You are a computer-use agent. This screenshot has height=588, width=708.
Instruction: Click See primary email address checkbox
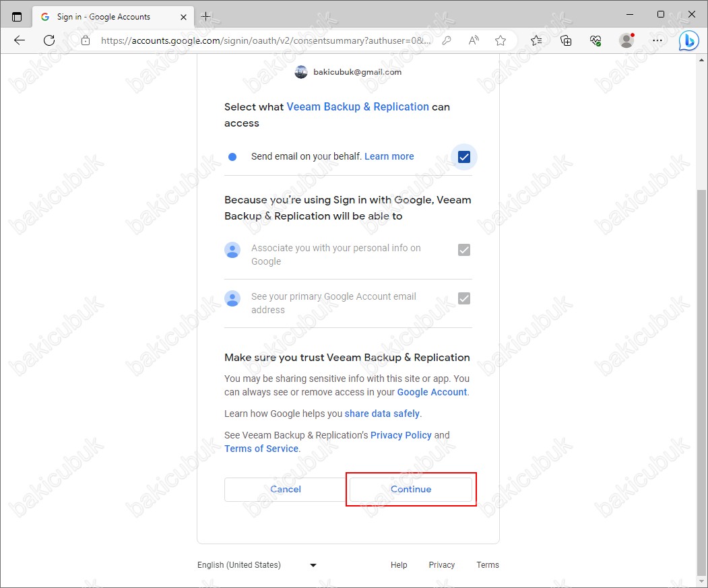463,298
